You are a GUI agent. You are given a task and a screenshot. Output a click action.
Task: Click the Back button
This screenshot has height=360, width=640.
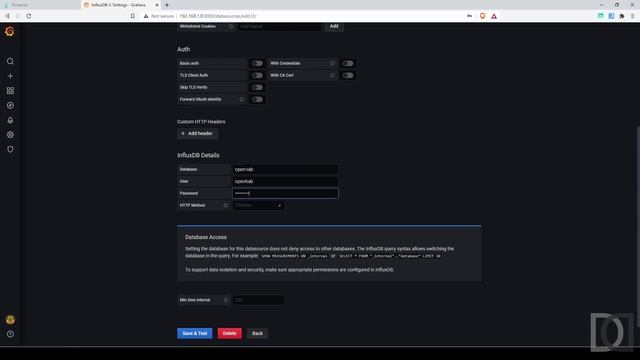tap(257, 333)
